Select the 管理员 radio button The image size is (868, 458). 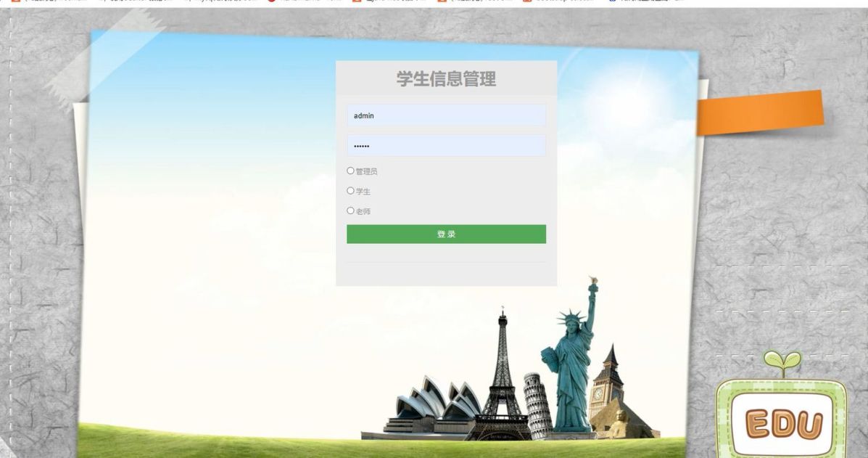click(350, 171)
